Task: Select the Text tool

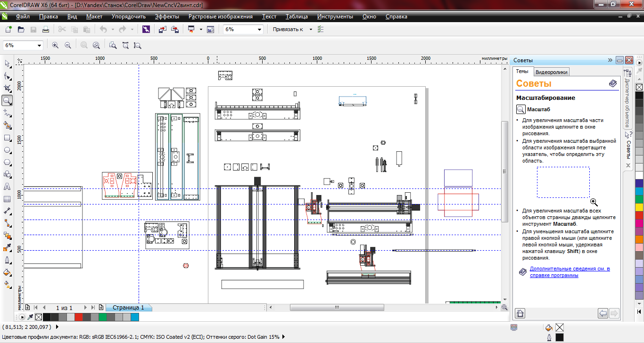Action: click(x=7, y=187)
